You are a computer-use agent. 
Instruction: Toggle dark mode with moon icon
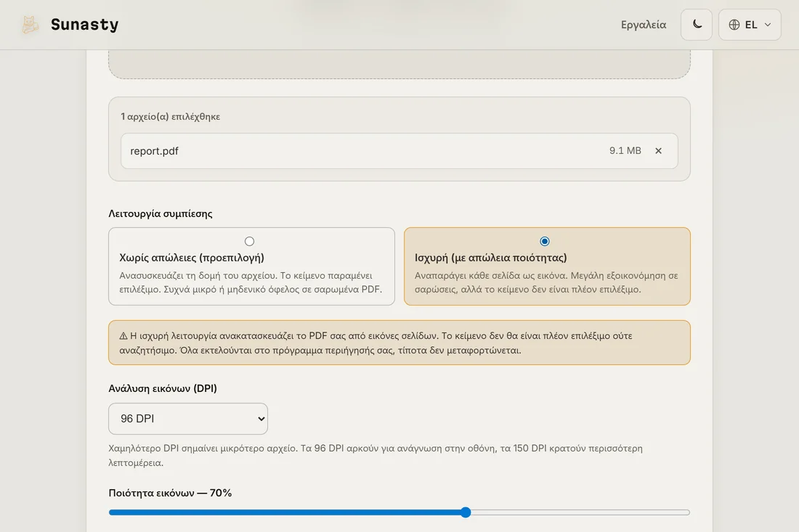(697, 25)
